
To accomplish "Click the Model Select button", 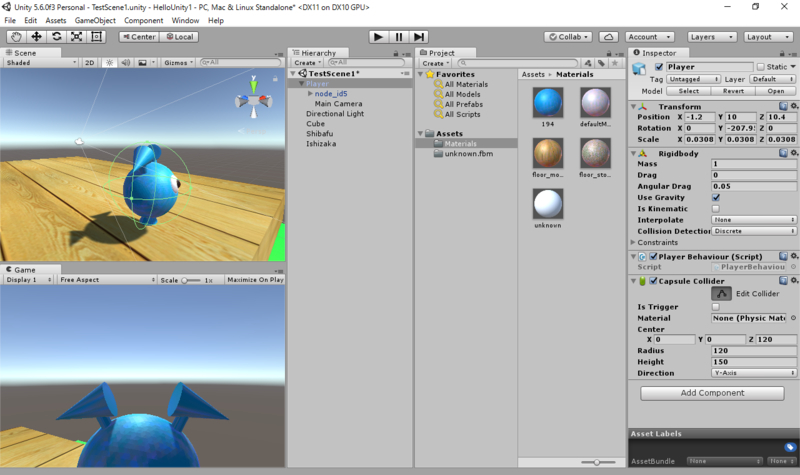I will click(x=688, y=91).
